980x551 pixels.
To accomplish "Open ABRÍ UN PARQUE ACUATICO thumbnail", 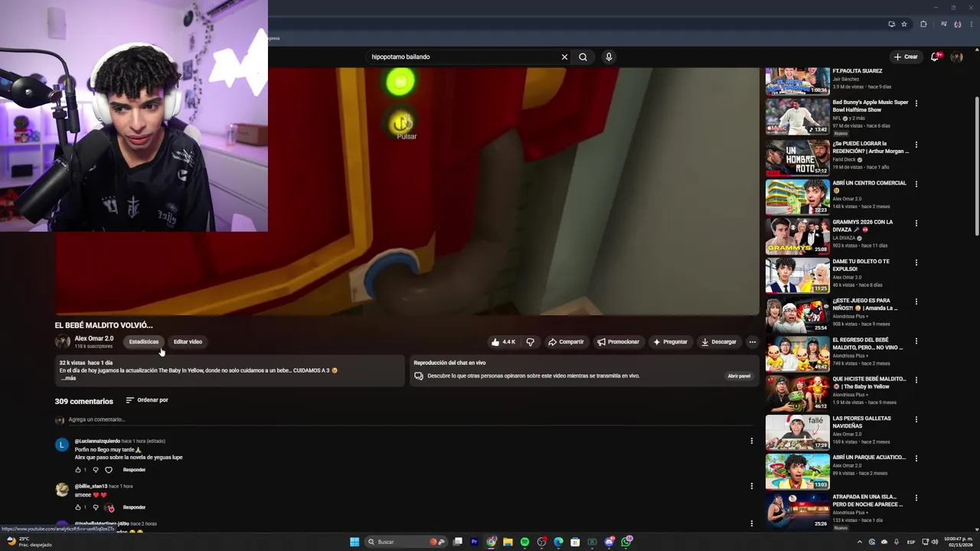I will click(x=797, y=471).
